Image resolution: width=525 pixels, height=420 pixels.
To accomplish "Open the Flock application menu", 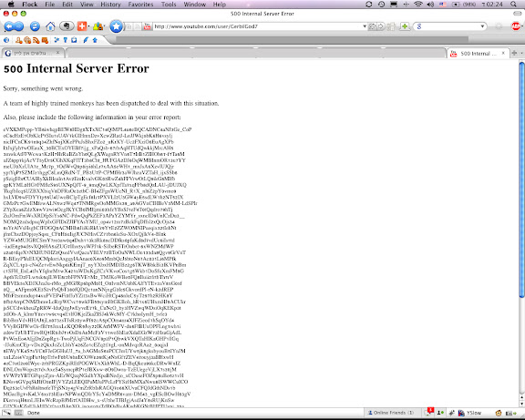I will pyautogui.click(x=30, y=5).
